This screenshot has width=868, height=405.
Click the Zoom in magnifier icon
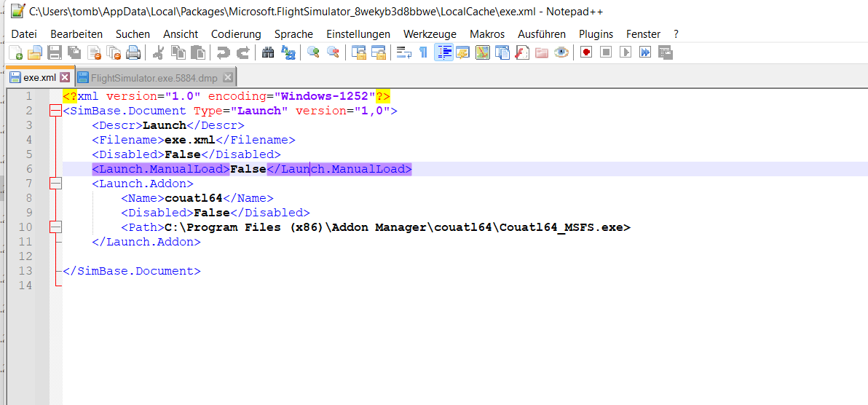tap(313, 52)
